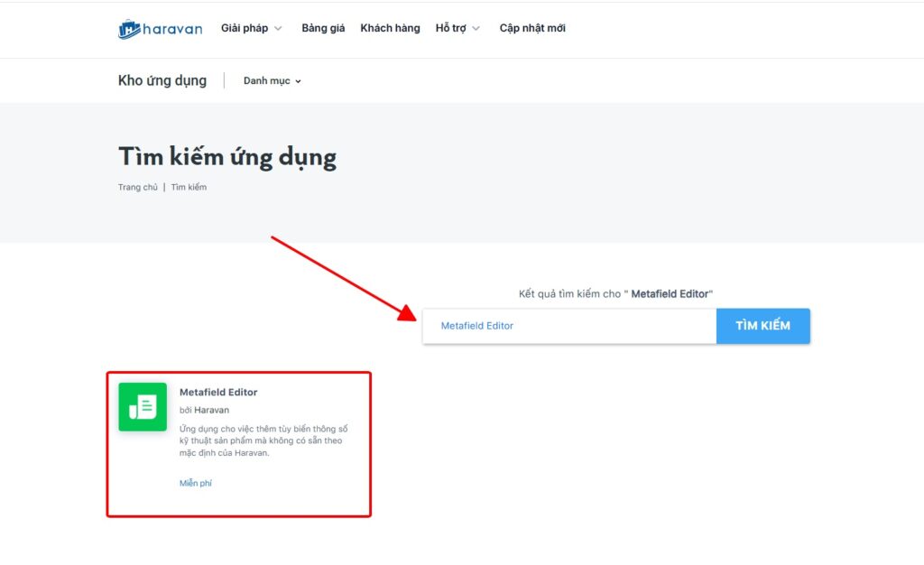Image resolution: width=924 pixels, height=565 pixels.
Task: Open the Khách hàng menu item
Action: 390,28
